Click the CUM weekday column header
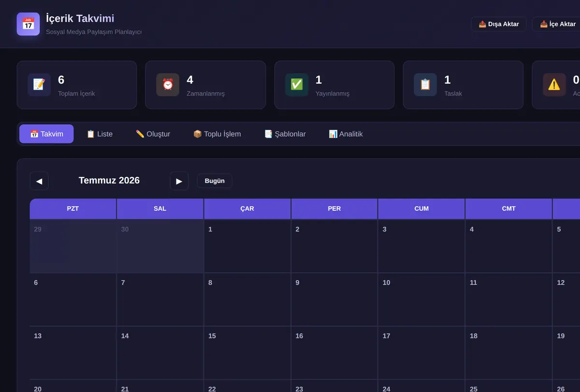The height and width of the screenshot is (392, 580). (421, 209)
